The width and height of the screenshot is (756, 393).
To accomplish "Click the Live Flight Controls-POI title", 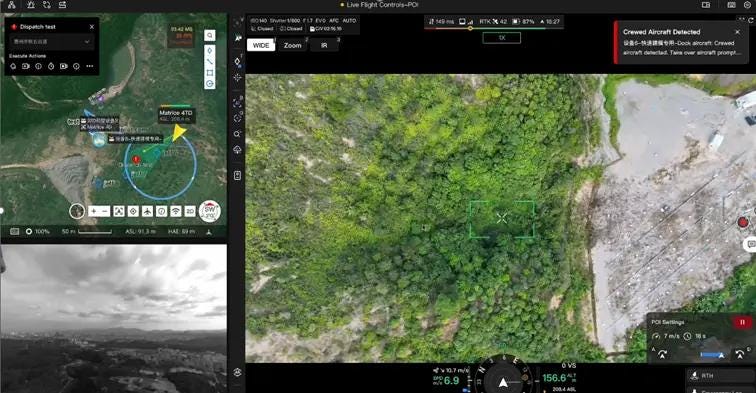I will [x=382, y=5].
